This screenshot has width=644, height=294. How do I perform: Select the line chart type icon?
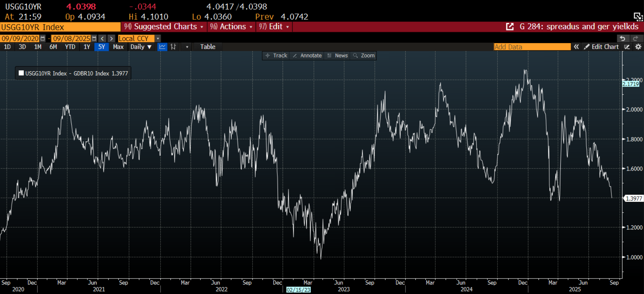pos(162,47)
